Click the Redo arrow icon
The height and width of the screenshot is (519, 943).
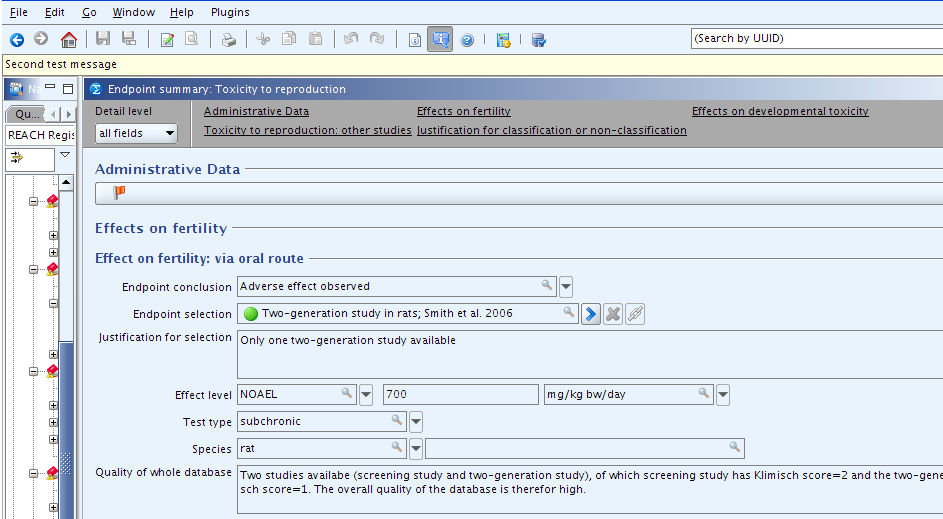(x=376, y=39)
